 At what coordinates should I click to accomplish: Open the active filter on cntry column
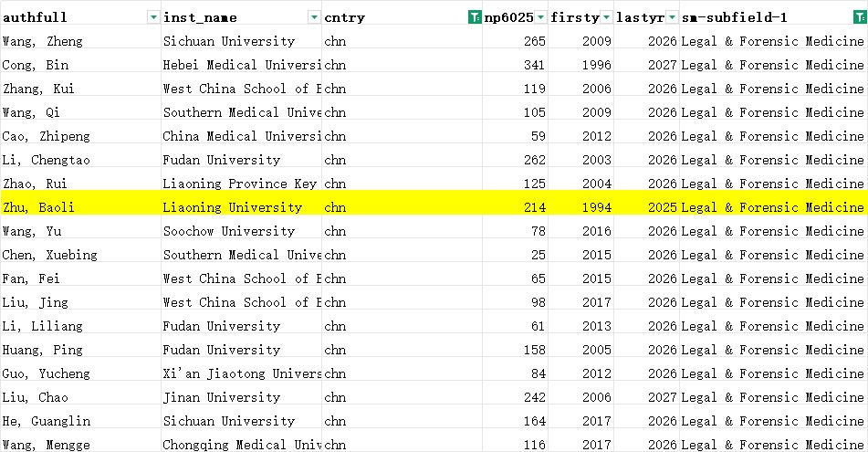click(475, 17)
